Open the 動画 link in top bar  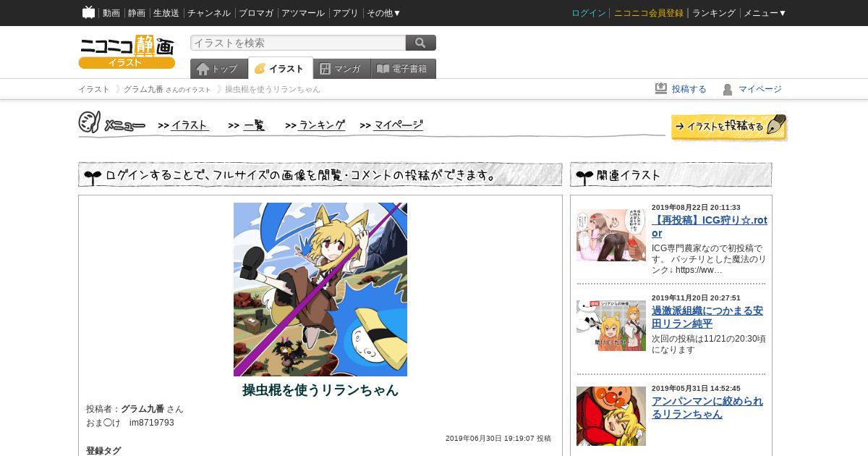111,13
